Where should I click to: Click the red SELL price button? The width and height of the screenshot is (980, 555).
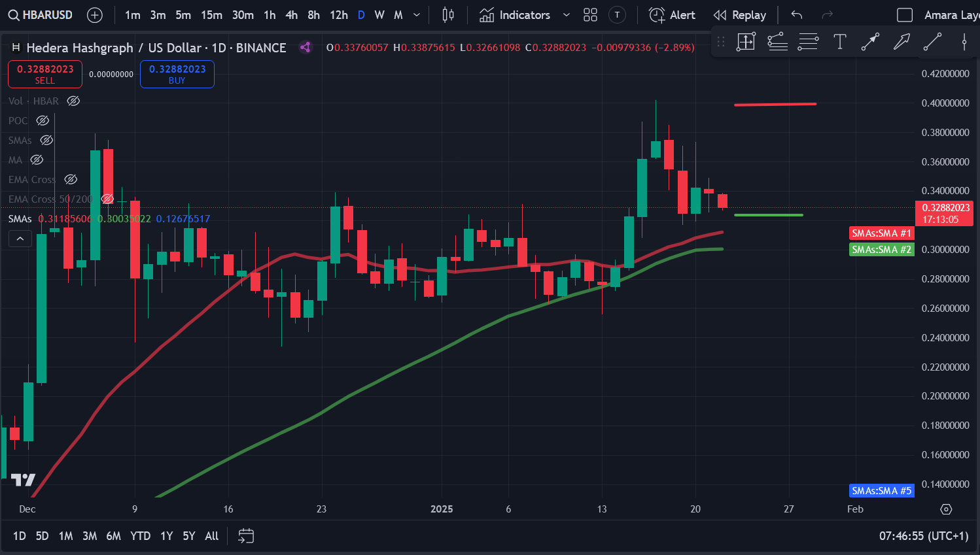pos(45,74)
